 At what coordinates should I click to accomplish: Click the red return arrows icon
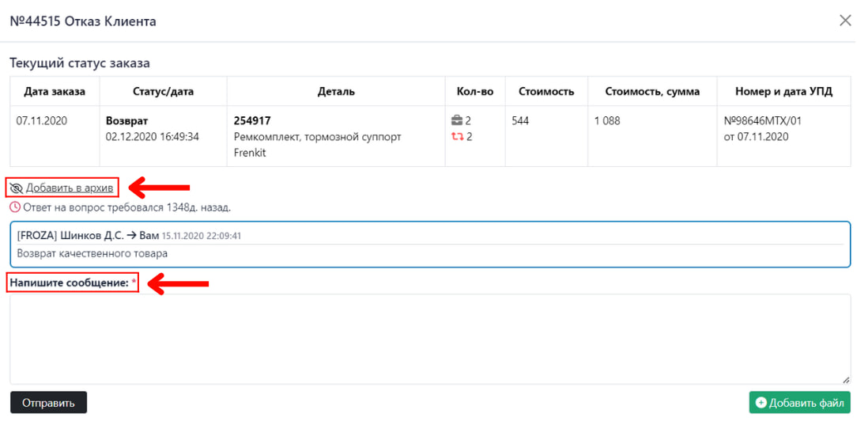tap(457, 136)
